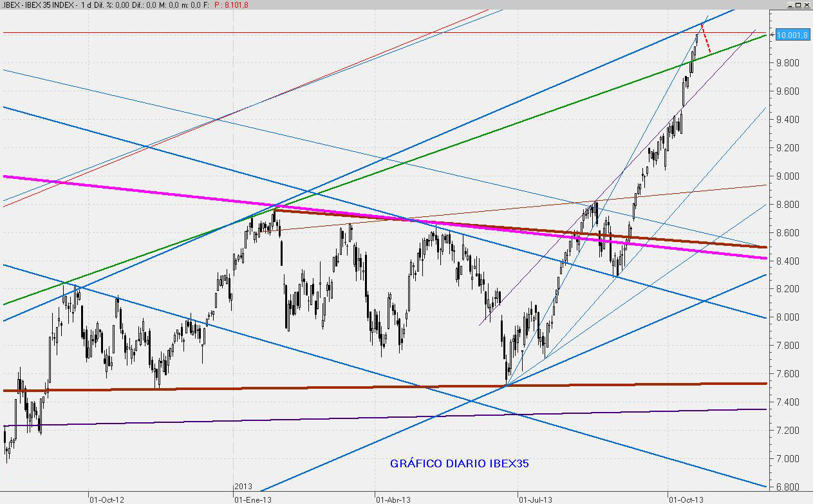Click the GRÁFICO DIARIO IBEX35 text annotation
Viewport: 813px width, 504px height.
[460, 463]
